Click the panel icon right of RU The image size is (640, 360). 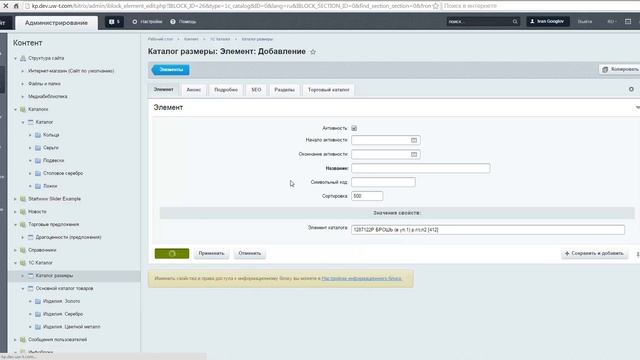(x=628, y=22)
